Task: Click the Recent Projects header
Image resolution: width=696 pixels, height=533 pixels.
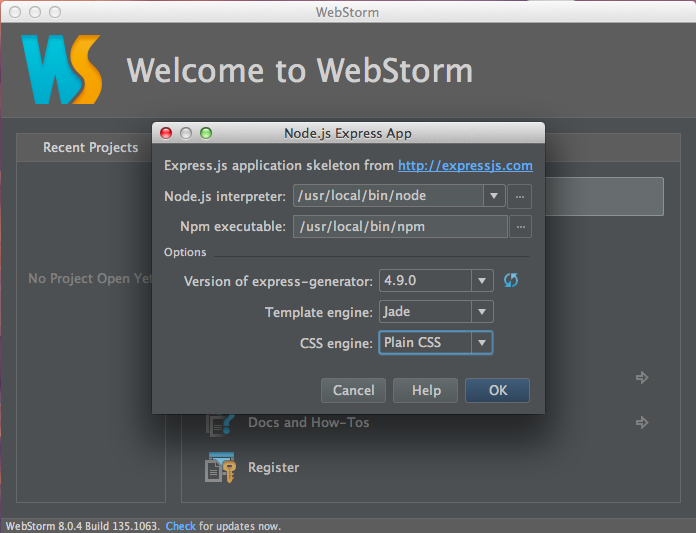Action: click(x=91, y=147)
